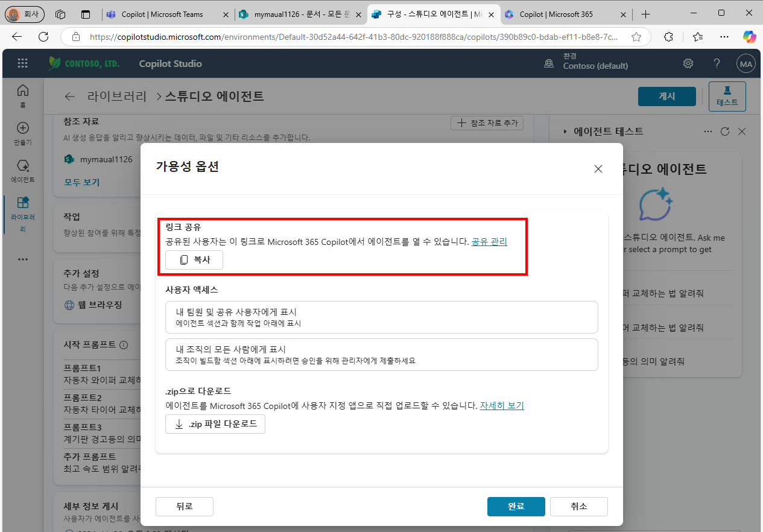This screenshot has width=763, height=532.
Task: Open Copilot Studio settings gear
Action: (688, 63)
